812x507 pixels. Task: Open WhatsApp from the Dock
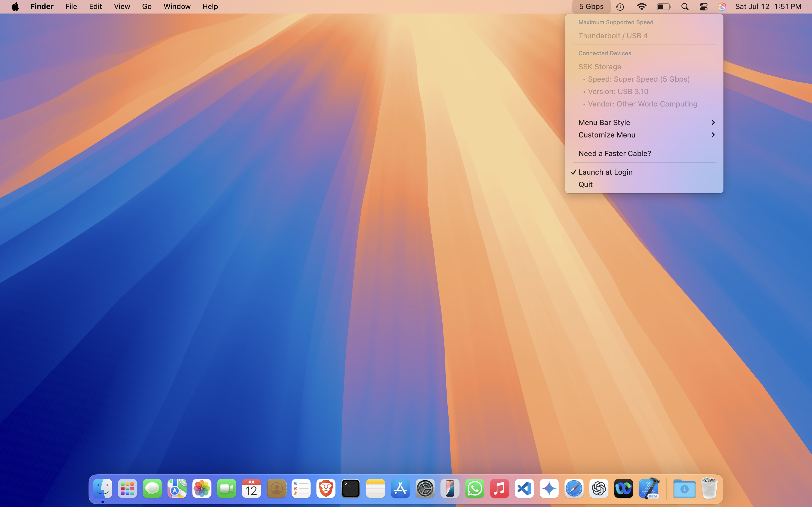475,489
